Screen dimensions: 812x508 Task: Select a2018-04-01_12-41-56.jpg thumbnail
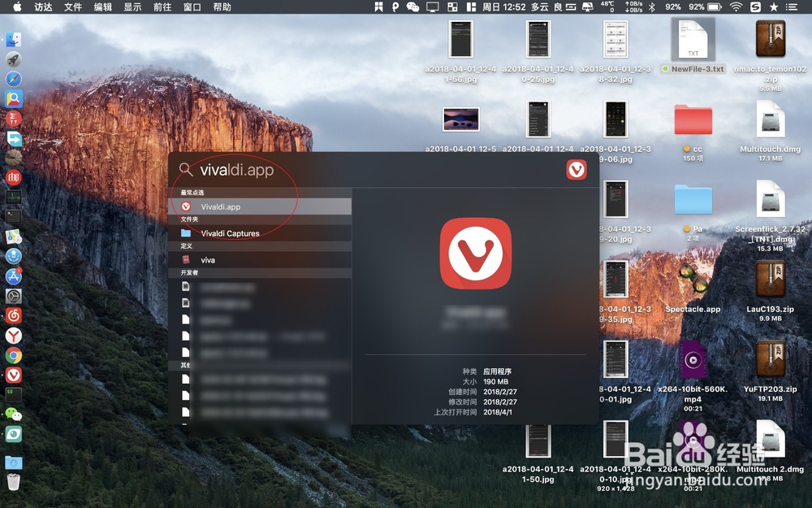pos(461,39)
